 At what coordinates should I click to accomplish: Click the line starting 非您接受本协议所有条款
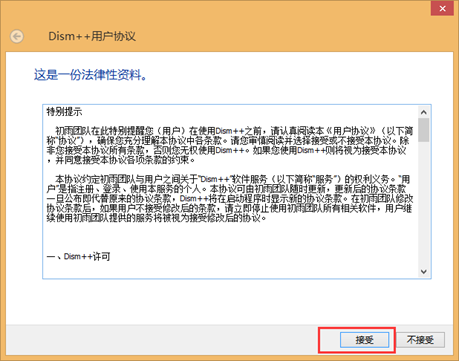pos(226,150)
